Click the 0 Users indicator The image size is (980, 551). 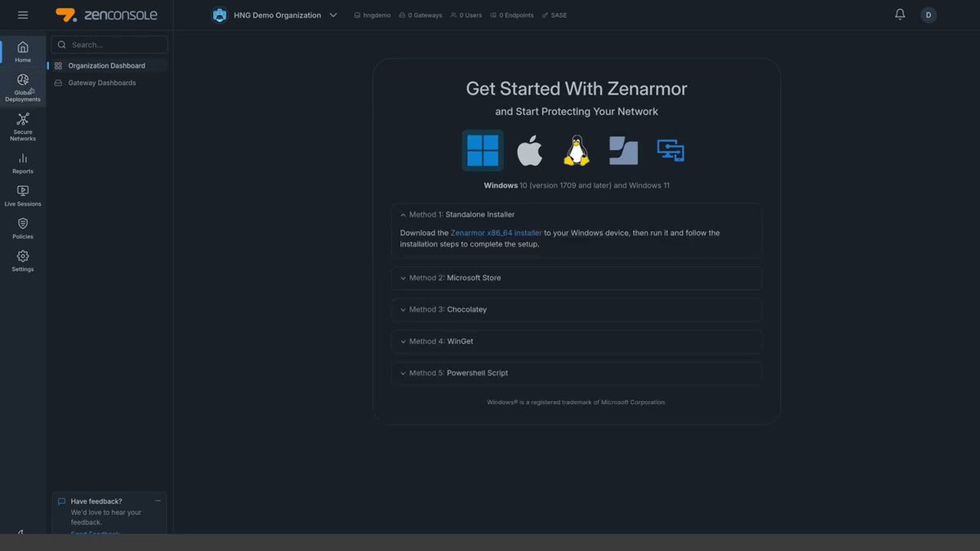coord(465,15)
